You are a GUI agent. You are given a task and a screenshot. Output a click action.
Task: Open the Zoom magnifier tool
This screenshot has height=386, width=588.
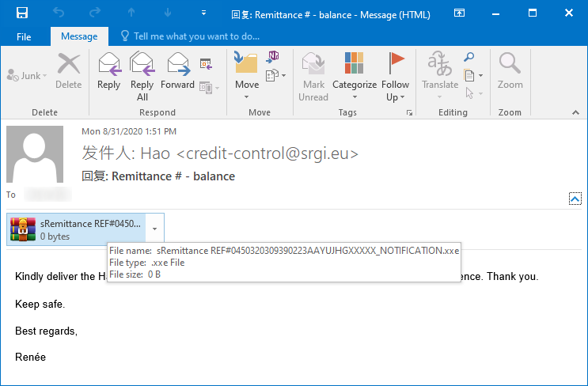pyautogui.click(x=510, y=72)
